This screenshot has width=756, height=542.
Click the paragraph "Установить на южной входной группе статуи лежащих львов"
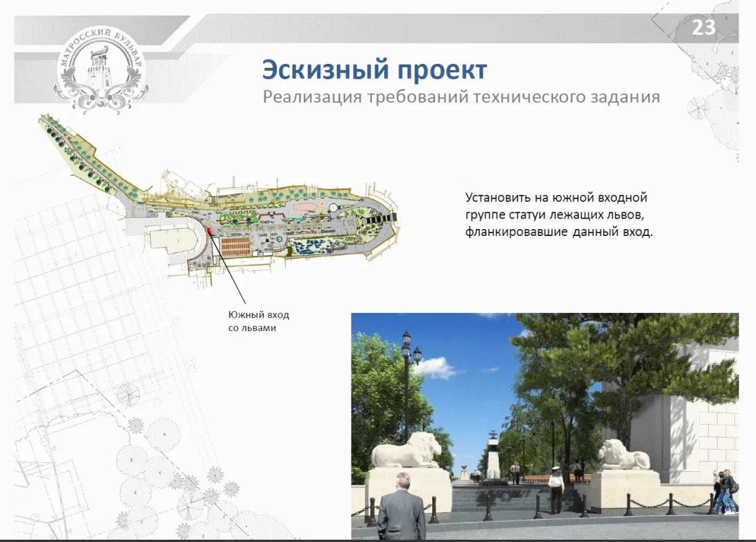tap(559, 214)
